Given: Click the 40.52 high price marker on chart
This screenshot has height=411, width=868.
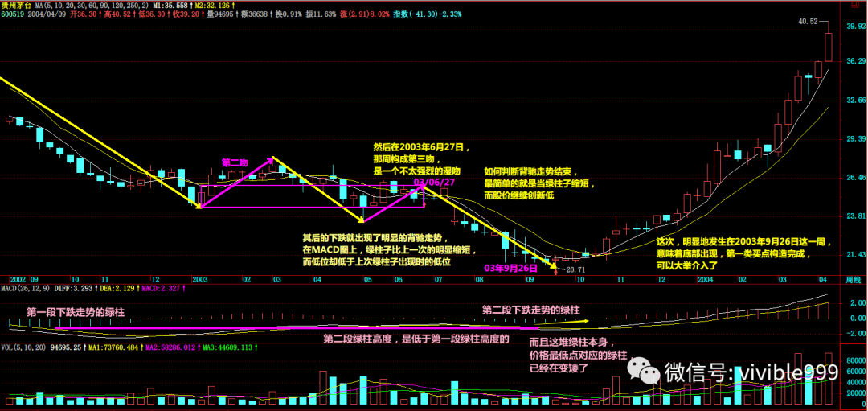Looking at the screenshot, I should (x=808, y=22).
